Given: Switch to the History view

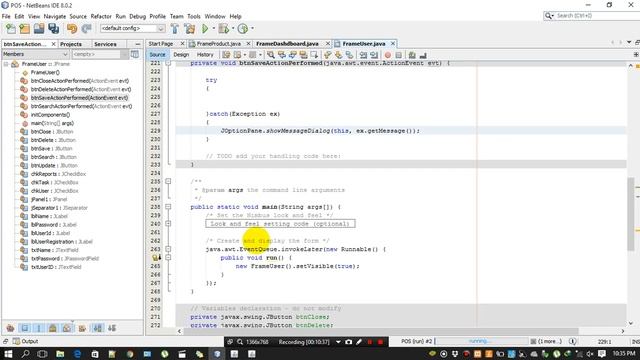Looking at the screenshot, I should (x=205, y=54).
